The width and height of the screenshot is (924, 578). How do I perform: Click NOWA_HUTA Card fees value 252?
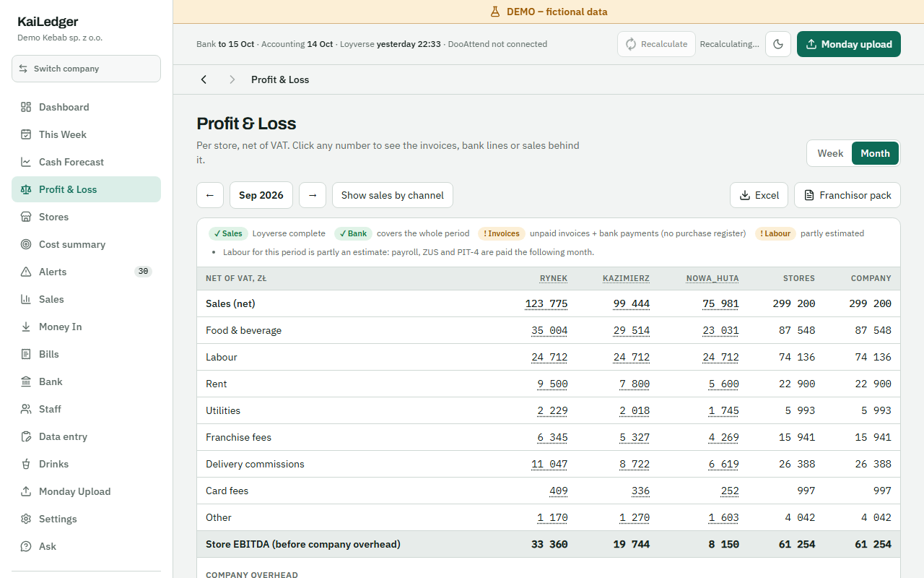730,491
